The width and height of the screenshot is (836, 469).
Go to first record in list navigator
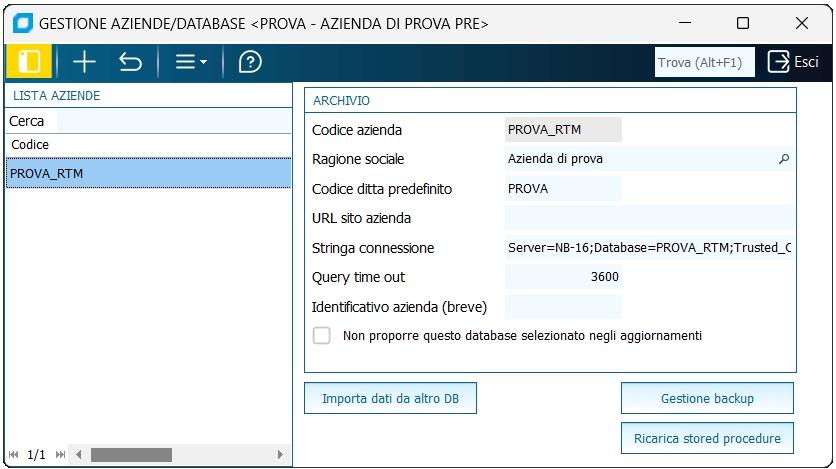(x=13, y=455)
